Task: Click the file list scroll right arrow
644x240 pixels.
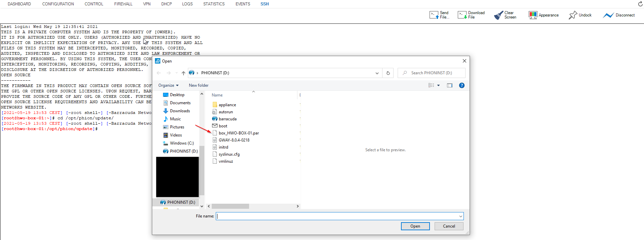Action: (297, 206)
